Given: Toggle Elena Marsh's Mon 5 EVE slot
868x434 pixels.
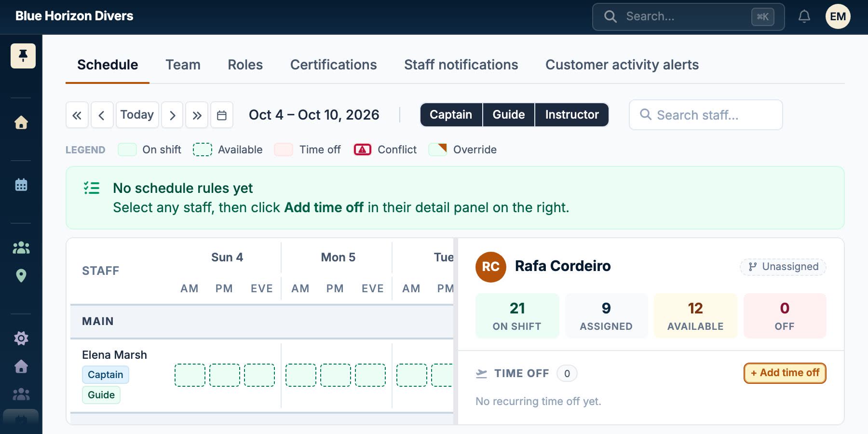Looking at the screenshot, I should [370, 375].
